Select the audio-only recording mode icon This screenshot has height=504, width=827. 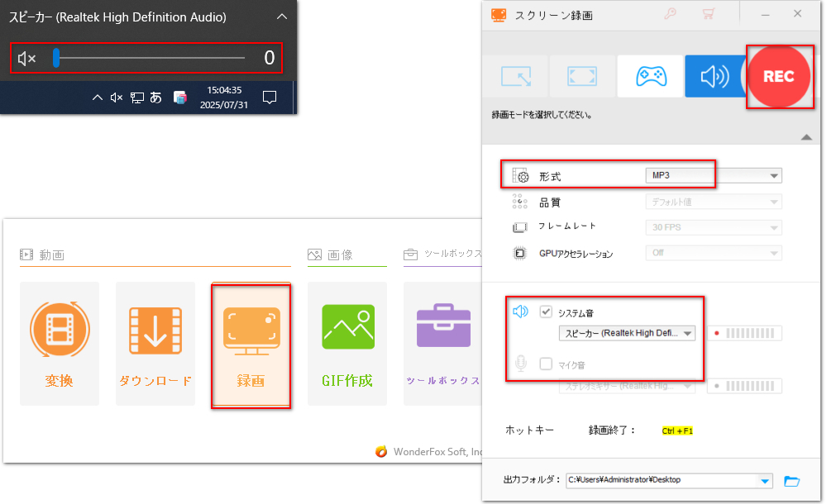(x=715, y=77)
